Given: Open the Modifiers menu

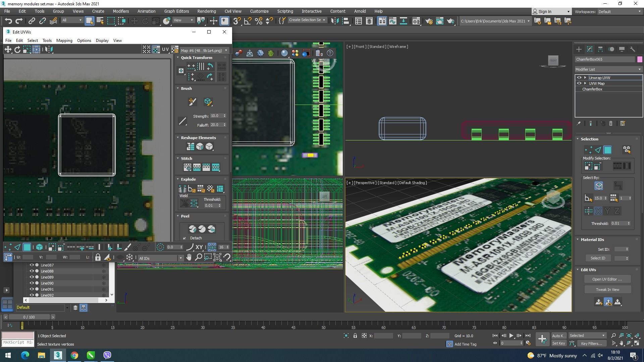Looking at the screenshot, I should (120, 11).
